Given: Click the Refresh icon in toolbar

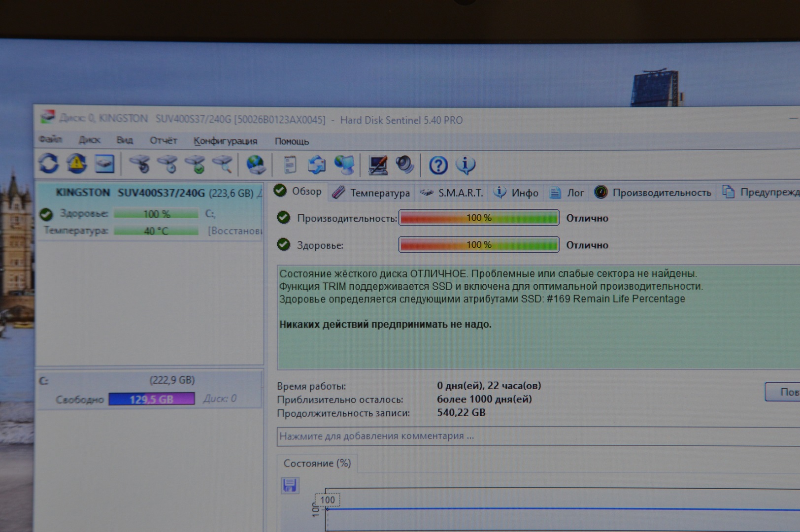Looking at the screenshot, I should (49, 164).
